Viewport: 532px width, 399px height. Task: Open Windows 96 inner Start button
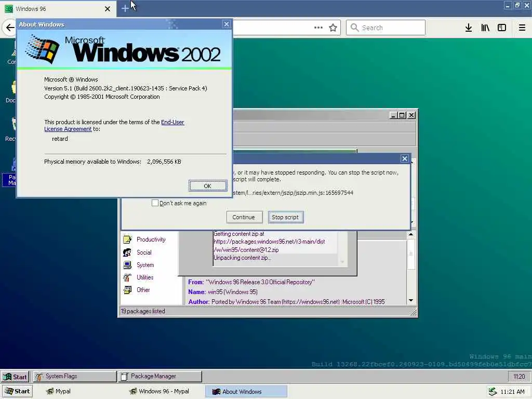15,377
